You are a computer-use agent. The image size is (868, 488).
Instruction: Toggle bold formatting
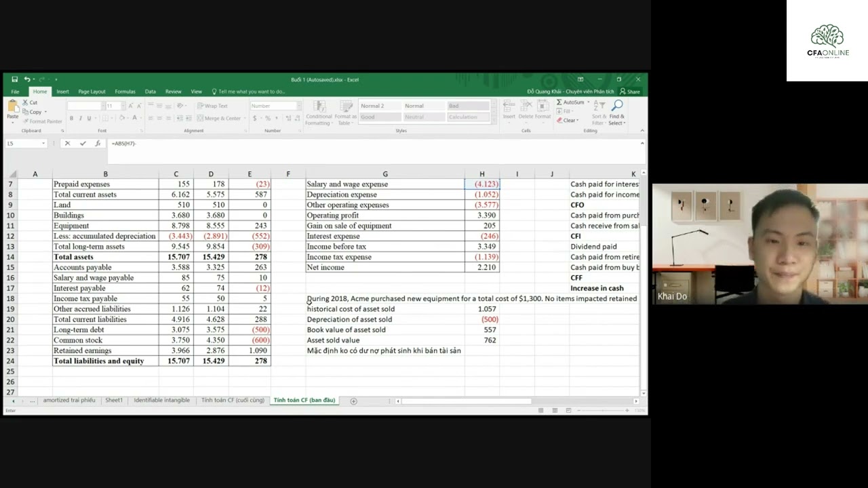(71, 118)
